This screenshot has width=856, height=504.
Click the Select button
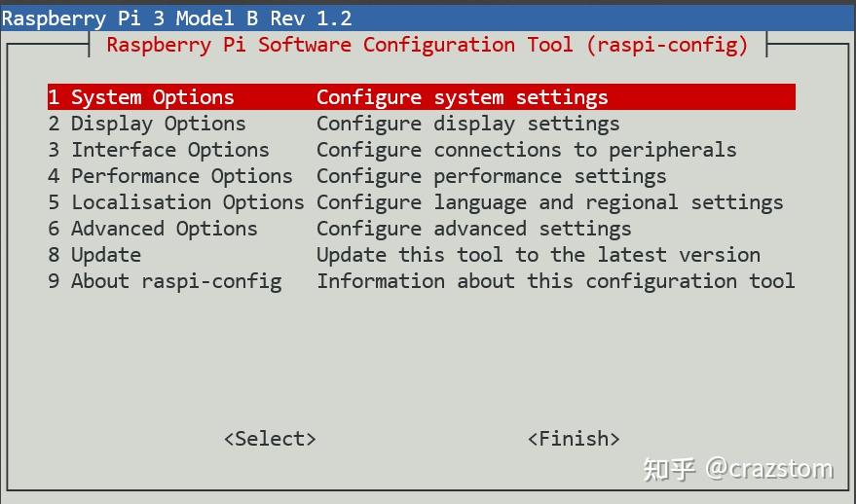click(x=270, y=439)
